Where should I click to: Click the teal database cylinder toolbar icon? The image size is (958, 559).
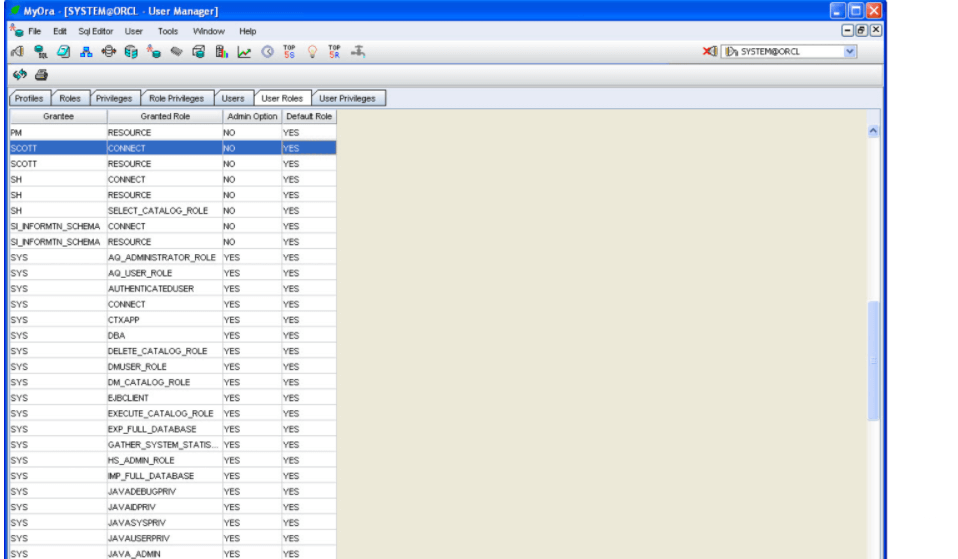131,52
